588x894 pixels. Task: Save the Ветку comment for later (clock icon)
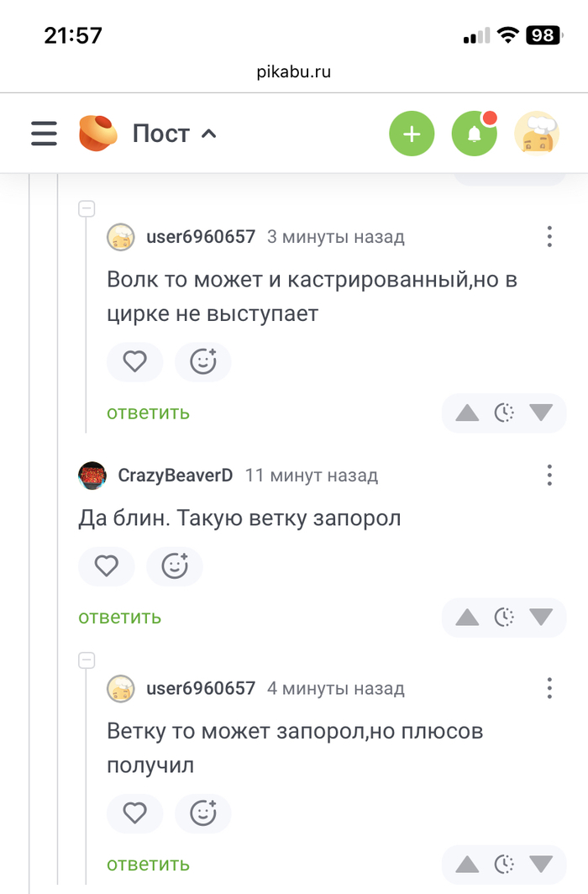click(x=504, y=864)
